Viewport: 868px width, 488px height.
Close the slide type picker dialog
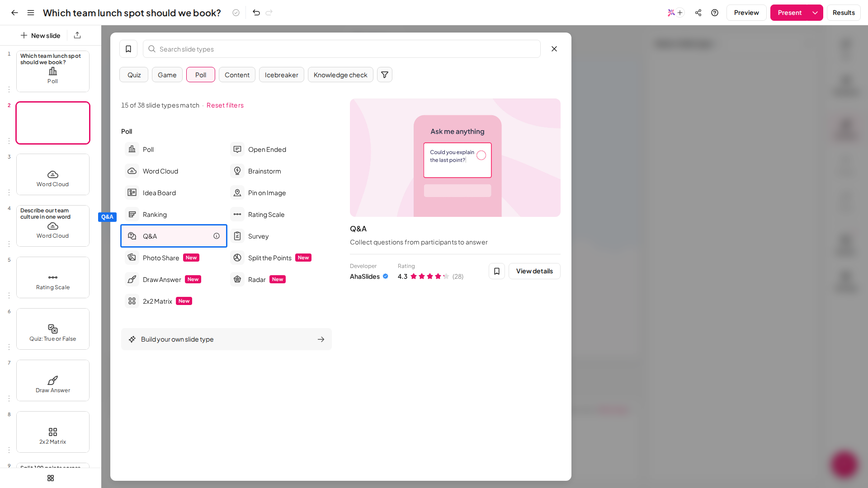coord(554,49)
